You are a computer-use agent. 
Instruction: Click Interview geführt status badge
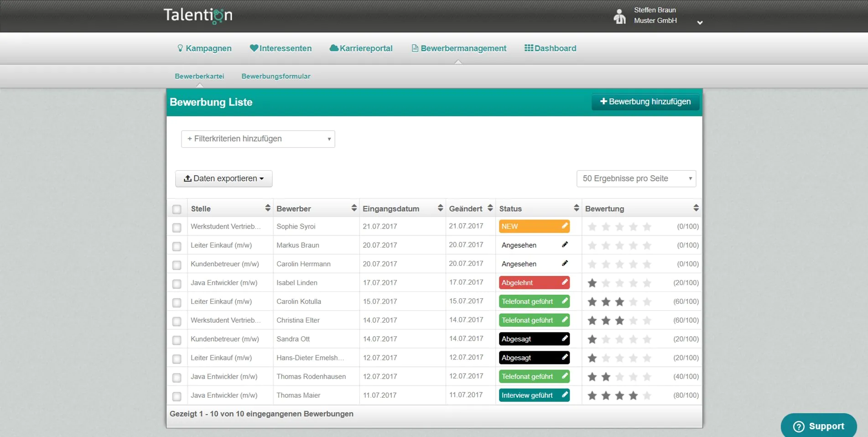click(534, 395)
